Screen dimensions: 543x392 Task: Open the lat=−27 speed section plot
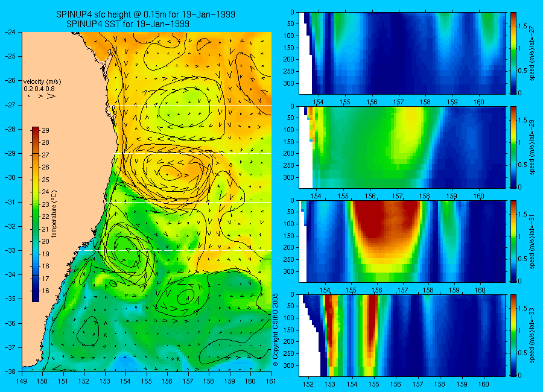(x=402, y=53)
